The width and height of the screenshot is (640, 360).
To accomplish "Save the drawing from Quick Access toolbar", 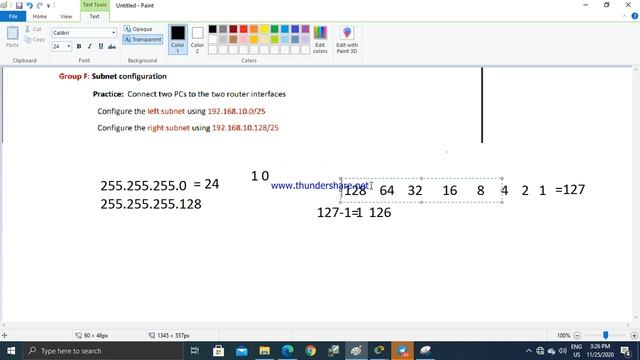I will 19,5.
